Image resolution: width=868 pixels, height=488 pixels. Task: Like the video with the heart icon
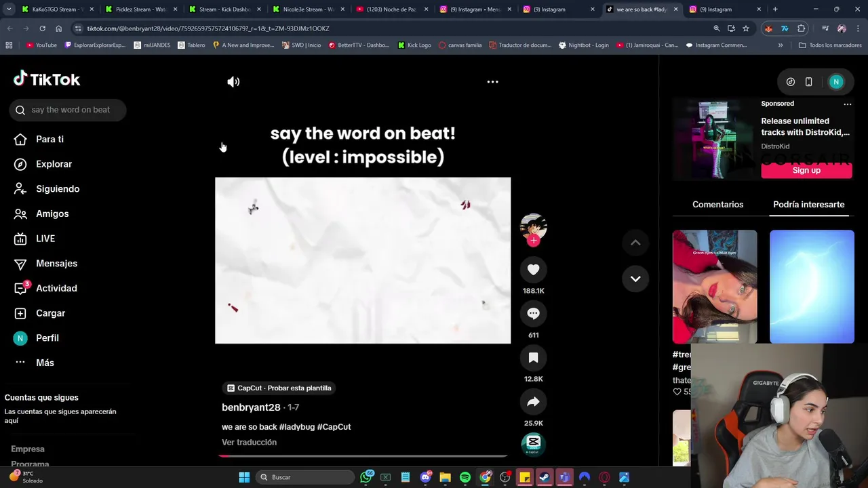534,270
